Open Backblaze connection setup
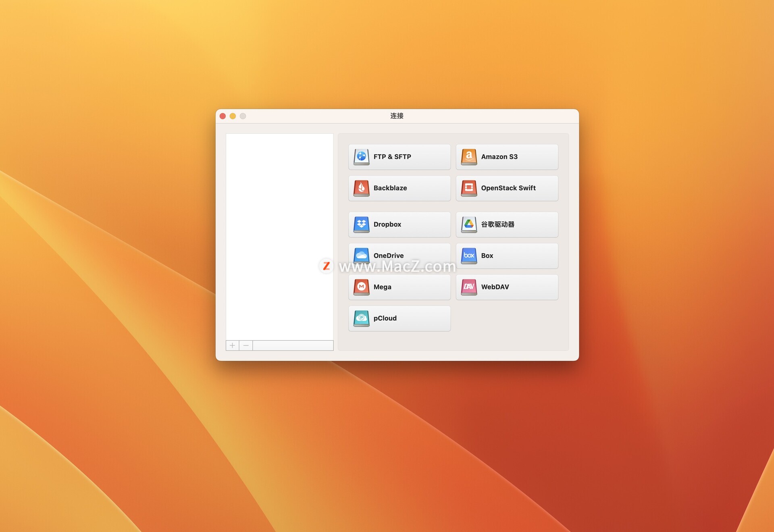Screen dimensions: 774x532 399,188
